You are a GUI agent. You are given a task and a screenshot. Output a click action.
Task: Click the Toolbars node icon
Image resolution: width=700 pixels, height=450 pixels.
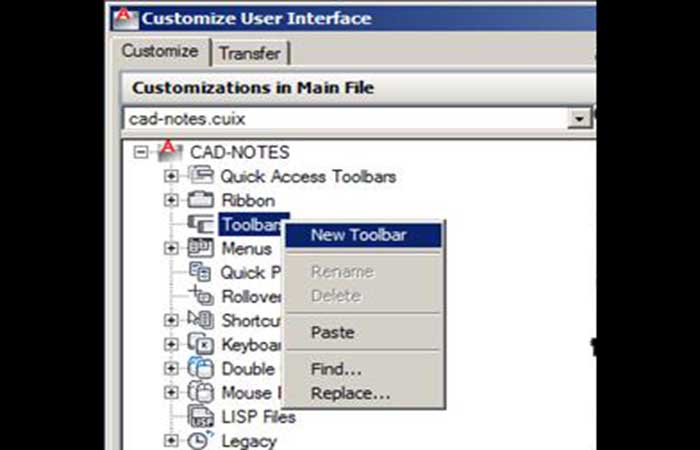click(x=201, y=224)
